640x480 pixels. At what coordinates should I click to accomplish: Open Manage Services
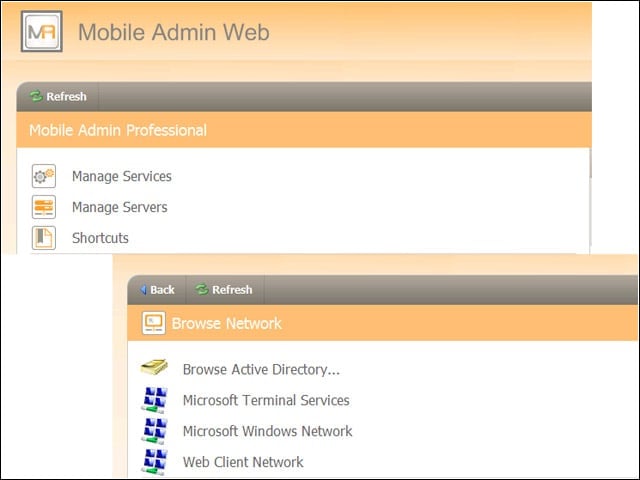[x=122, y=176]
